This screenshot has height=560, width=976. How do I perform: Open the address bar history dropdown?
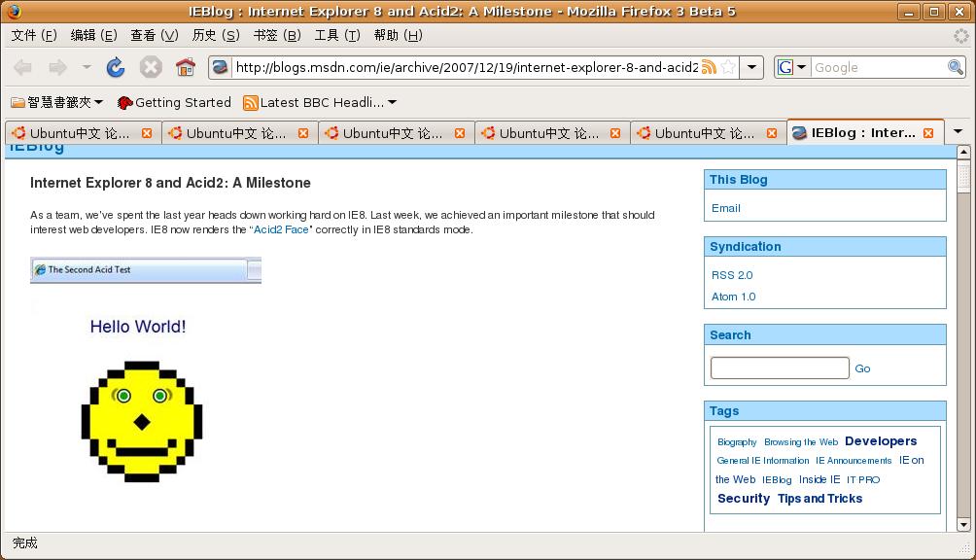(x=751, y=67)
